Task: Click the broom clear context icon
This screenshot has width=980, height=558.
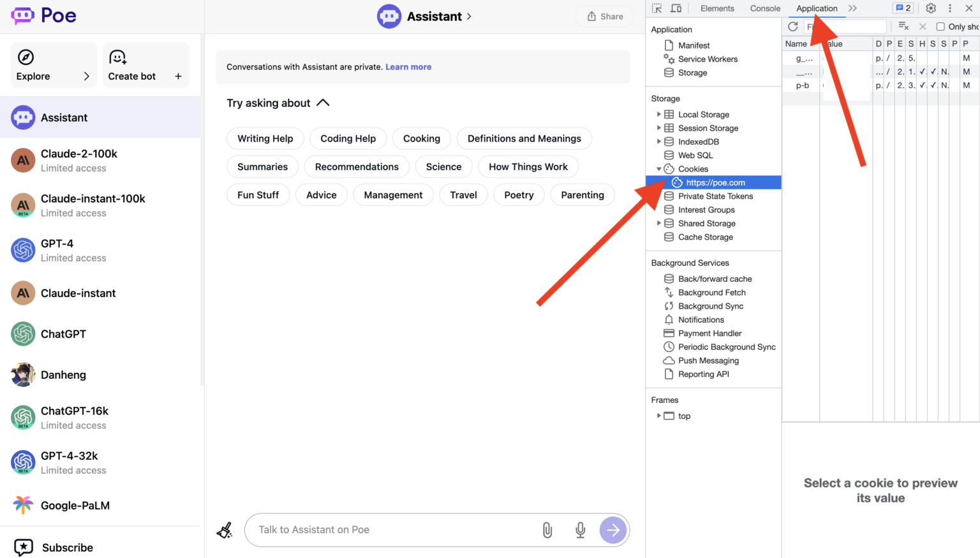Action: click(x=225, y=530)
